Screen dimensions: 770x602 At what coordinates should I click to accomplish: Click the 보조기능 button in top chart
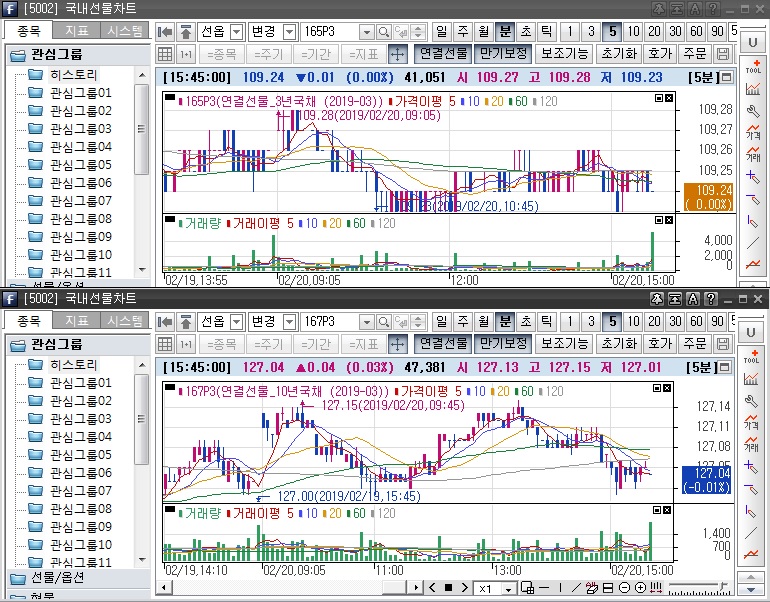pyautogui.click(x=564, y=53)
